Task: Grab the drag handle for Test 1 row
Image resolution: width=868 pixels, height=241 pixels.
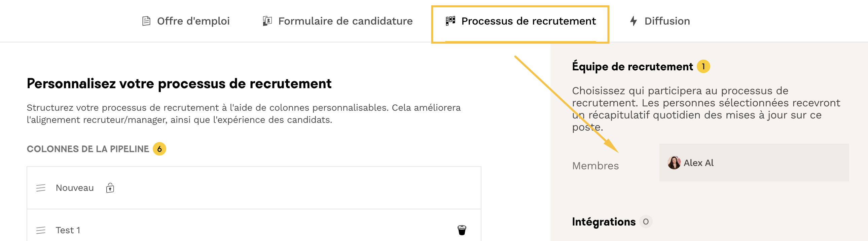Action: pyautogui.click(x=41, y=230)
